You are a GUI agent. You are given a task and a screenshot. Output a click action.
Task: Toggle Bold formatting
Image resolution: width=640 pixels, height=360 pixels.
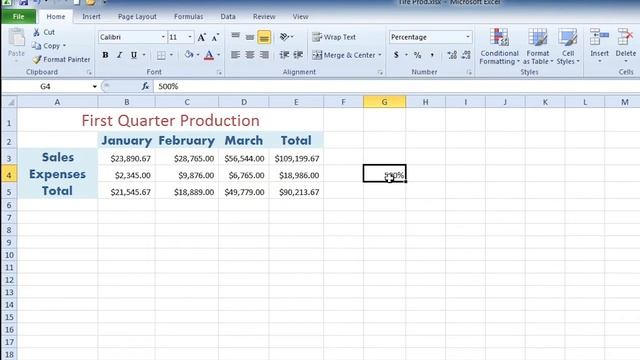coord(105,55)
